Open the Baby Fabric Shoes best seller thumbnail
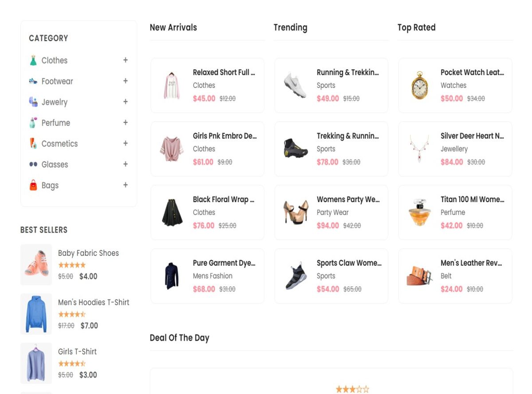Screen dimensions: 532x394 [36, 265]
